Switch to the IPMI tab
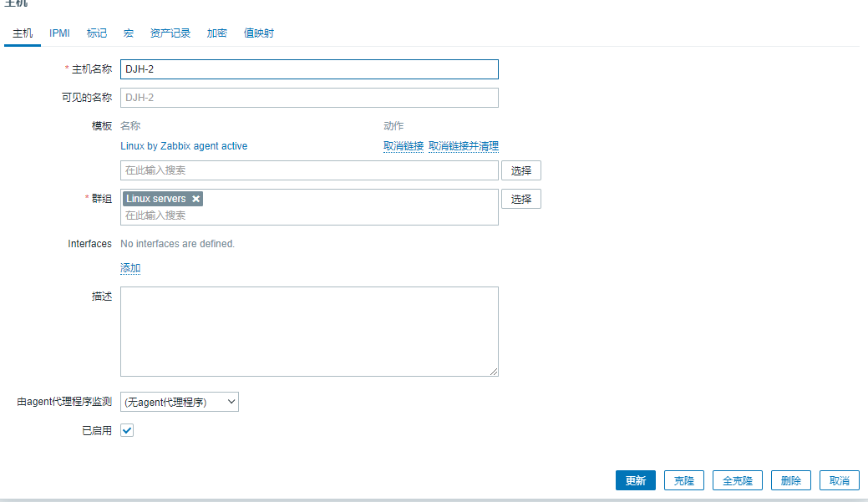Image resolution: width=868 pixels, height=502 pixels. [x=59, y=33]
